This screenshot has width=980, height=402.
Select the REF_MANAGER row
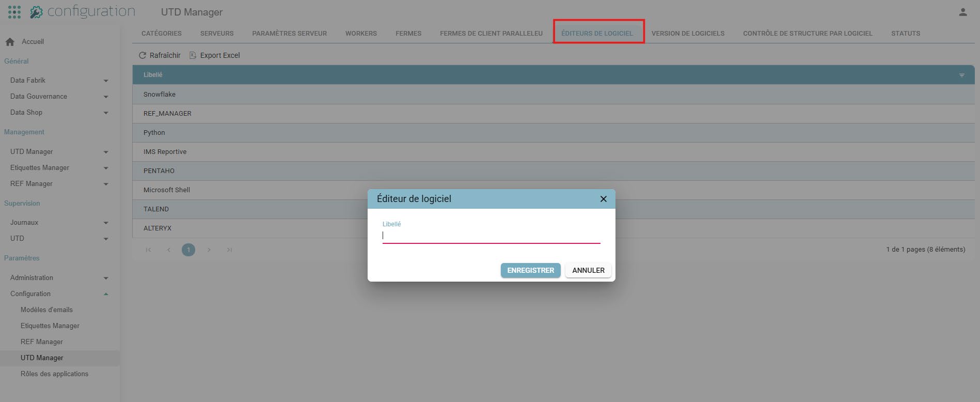[x=554, y=114]
